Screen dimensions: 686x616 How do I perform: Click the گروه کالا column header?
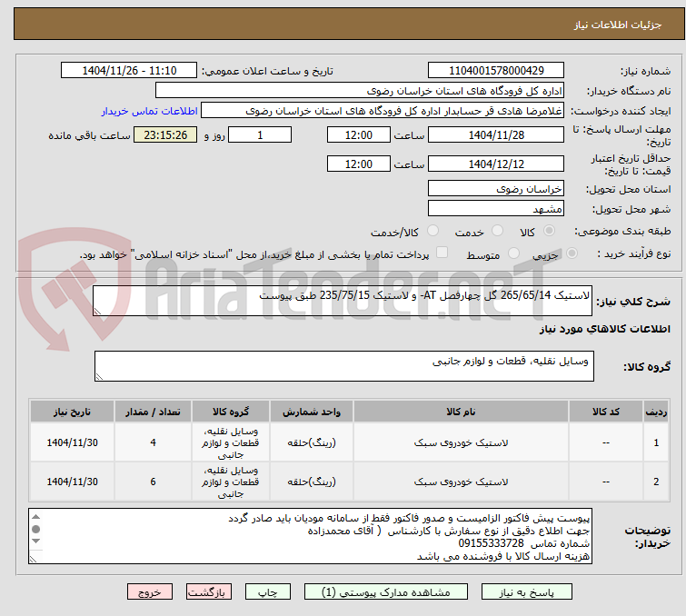[x=231, y=412]
